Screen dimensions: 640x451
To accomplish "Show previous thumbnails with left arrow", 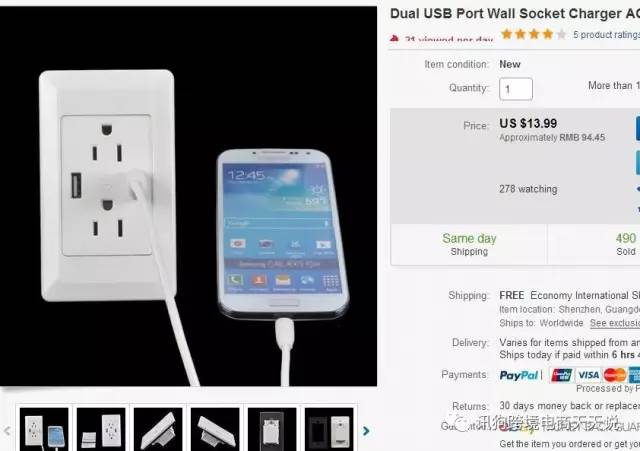I will click(x=7, y=431).
